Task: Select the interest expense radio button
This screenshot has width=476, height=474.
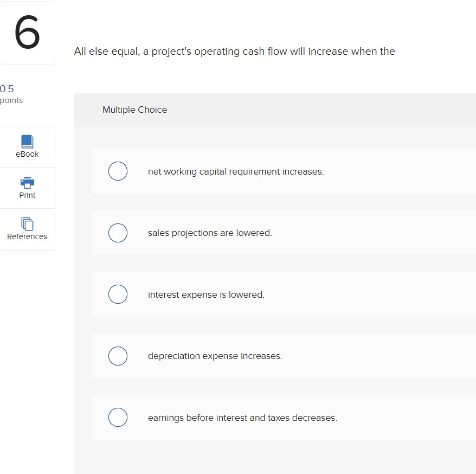Action: (118, 294)
